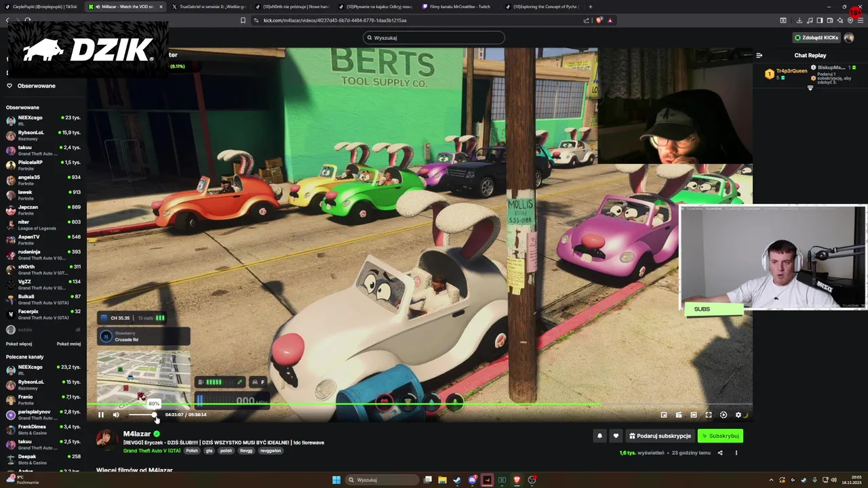Collapse list with Pokaż mniej
This screenshot has width=868, height=488.
[x=68, y=344]
